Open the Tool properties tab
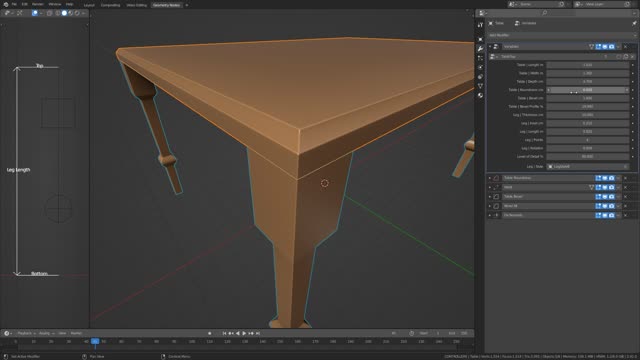 click(480, 25)
